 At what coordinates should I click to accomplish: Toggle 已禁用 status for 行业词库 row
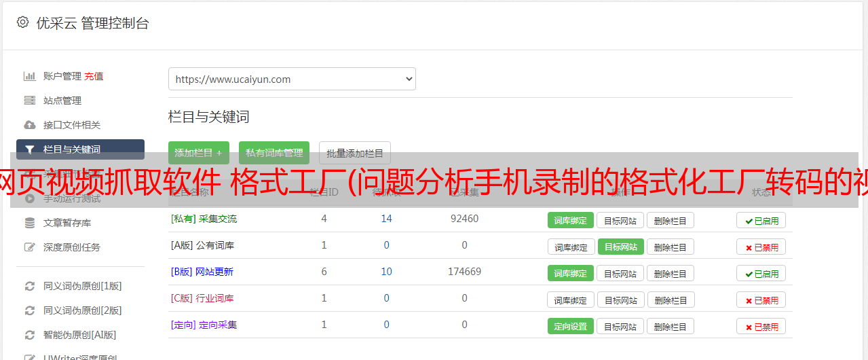(761, 300)
